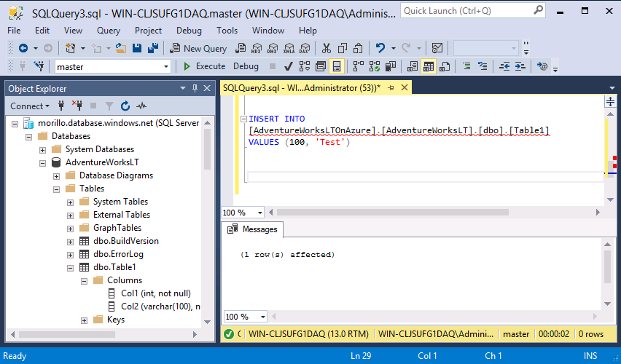Click Object Explorer Refresh icon
Viewport: 621px width, 364px height.
125,106
